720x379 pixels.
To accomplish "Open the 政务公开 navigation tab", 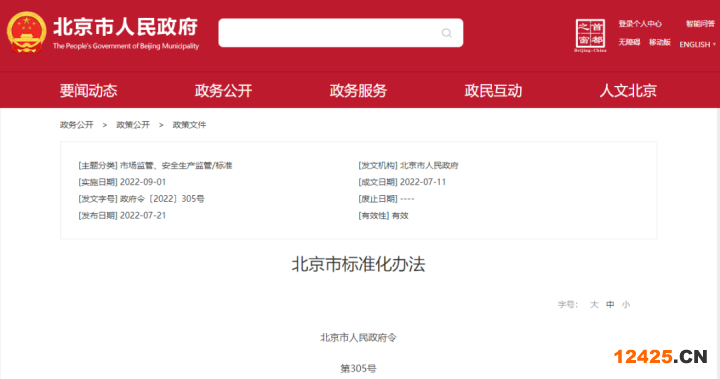I will pyautogui.click(x=223, y=91).
